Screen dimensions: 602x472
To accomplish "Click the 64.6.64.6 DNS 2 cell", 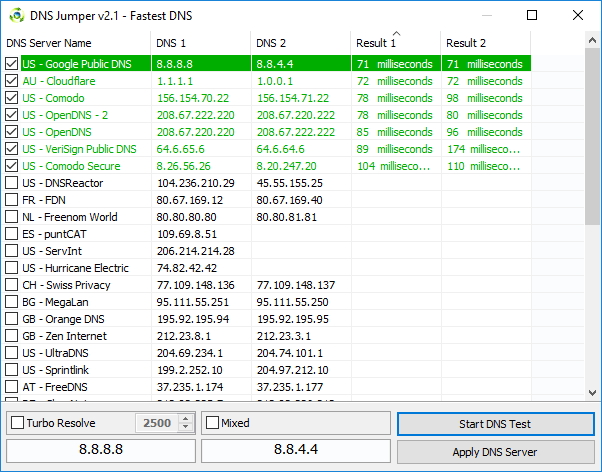I will tap(301, 149).
